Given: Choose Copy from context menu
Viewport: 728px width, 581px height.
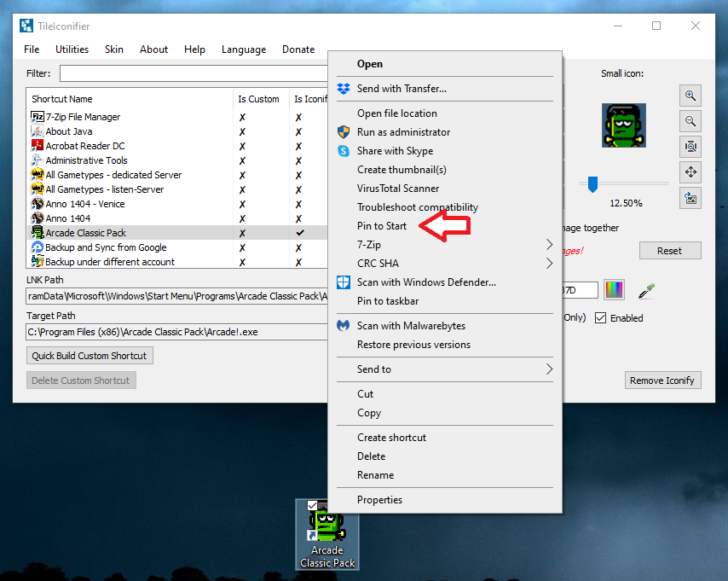Looking at the screenshot, I should tap(369, 413).
